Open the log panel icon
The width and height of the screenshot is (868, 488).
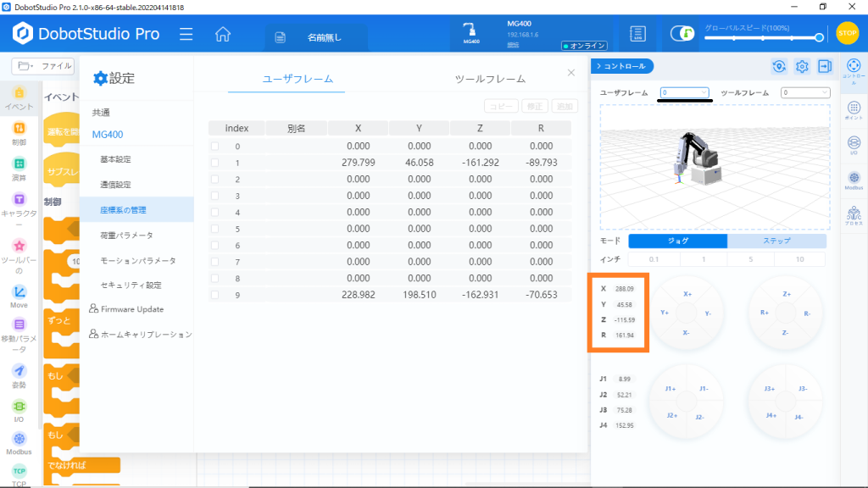coord(637,34)
